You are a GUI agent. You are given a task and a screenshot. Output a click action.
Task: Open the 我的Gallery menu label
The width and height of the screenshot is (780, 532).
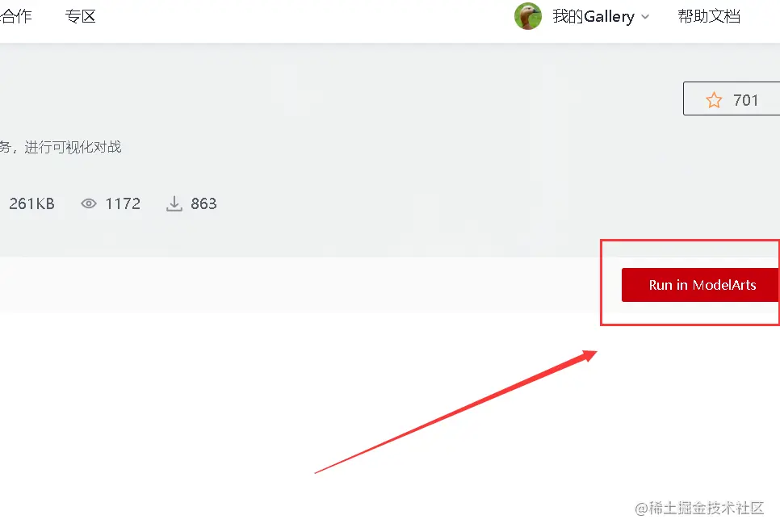[593, 16]
